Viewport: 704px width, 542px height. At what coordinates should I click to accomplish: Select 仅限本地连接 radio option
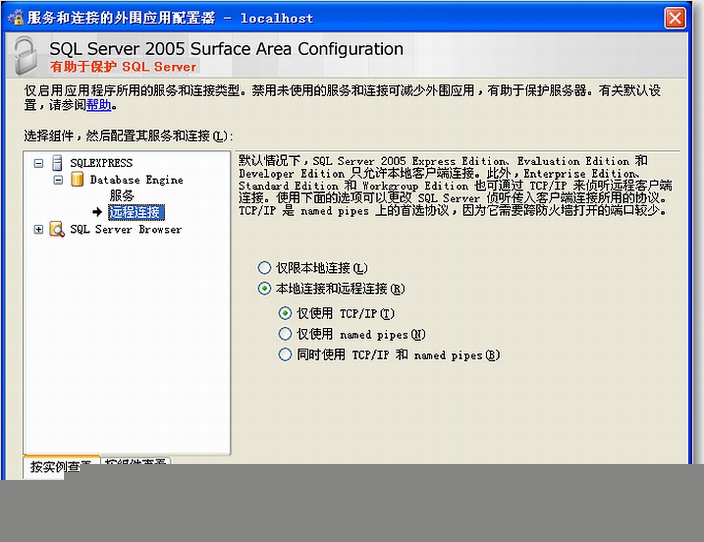pyautogui.click(x=265, y=268)
